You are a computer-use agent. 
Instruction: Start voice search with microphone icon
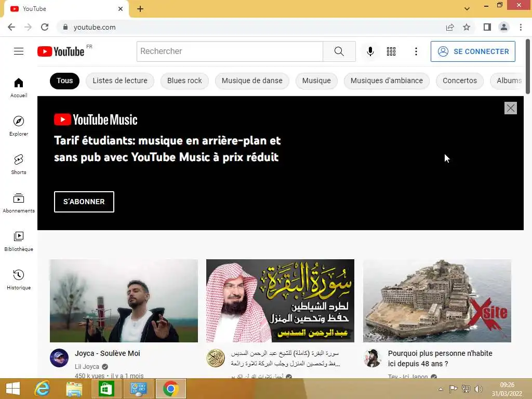point(370,51)
